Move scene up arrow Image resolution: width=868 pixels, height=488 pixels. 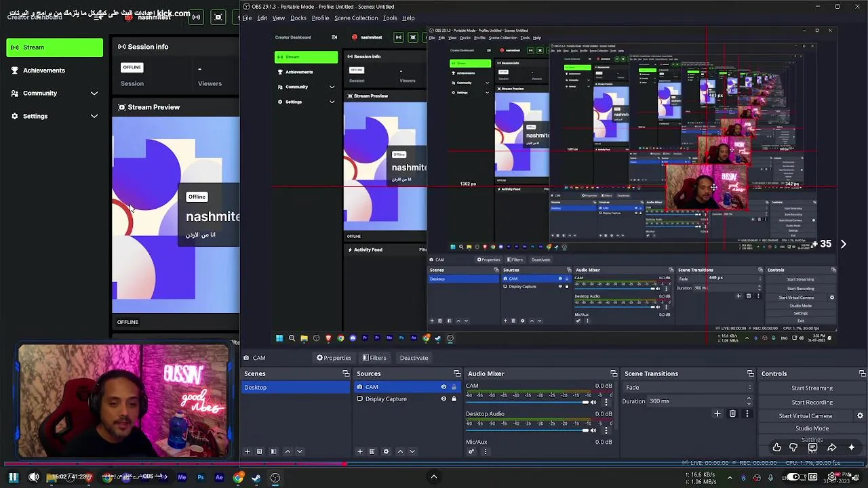pyautogui.click(x=288, y=451)
